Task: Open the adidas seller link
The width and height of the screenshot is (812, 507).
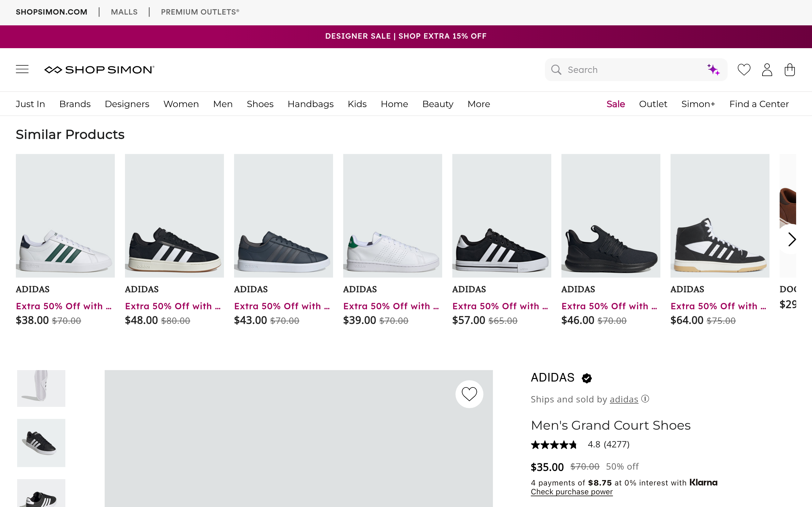Action: click(624, 399)
